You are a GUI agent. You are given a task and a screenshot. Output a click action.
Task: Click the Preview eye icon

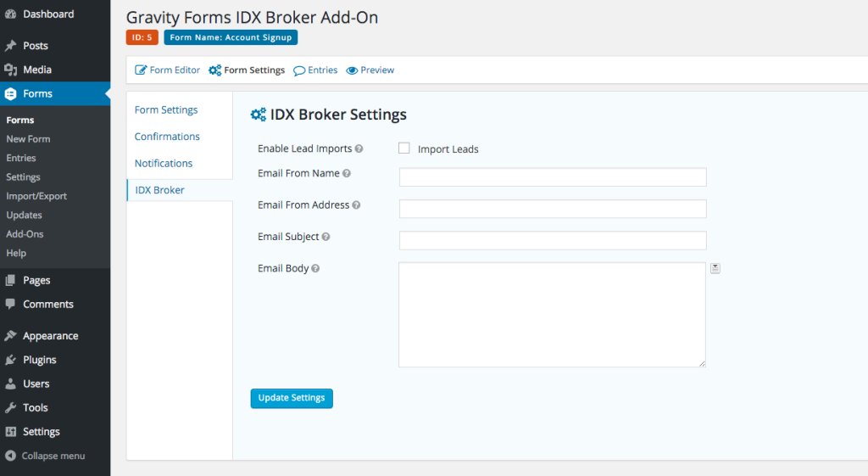[352, 70]
